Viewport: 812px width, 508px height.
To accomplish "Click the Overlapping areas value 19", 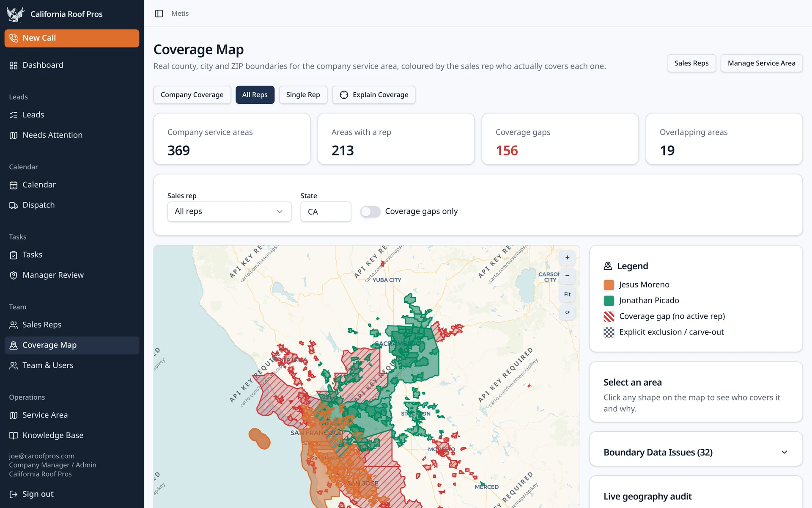I will pos(667,150).
